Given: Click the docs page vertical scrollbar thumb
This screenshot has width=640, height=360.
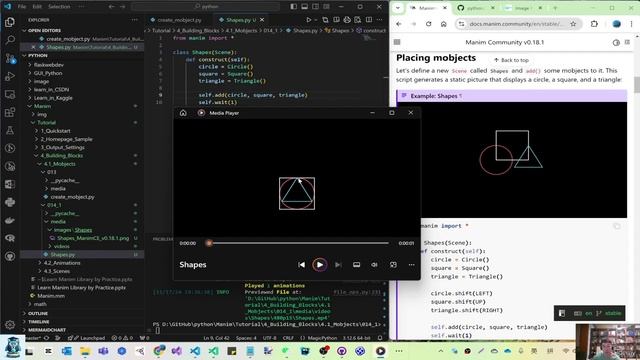Looking at the screenshot, I should click(x=637, y=84).
